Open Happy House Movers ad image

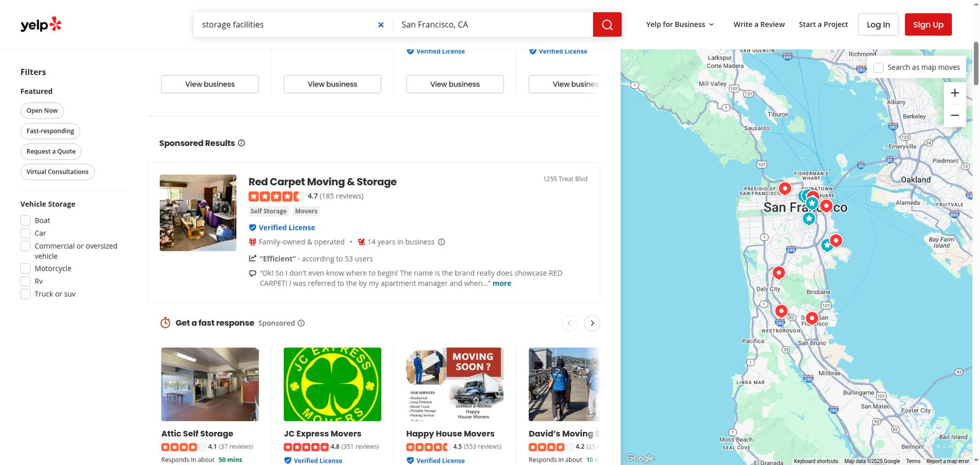[455, 384]
